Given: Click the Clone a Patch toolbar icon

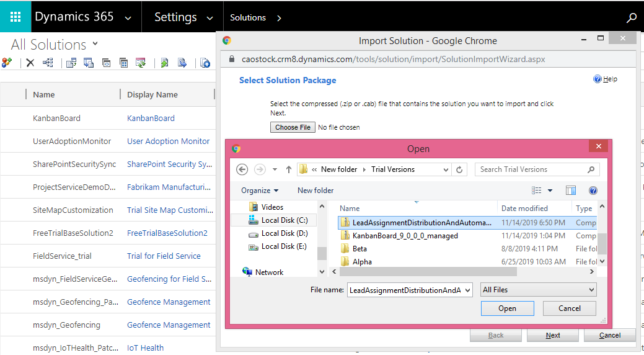Looking at the screenshot, I should tap(107, 63).
